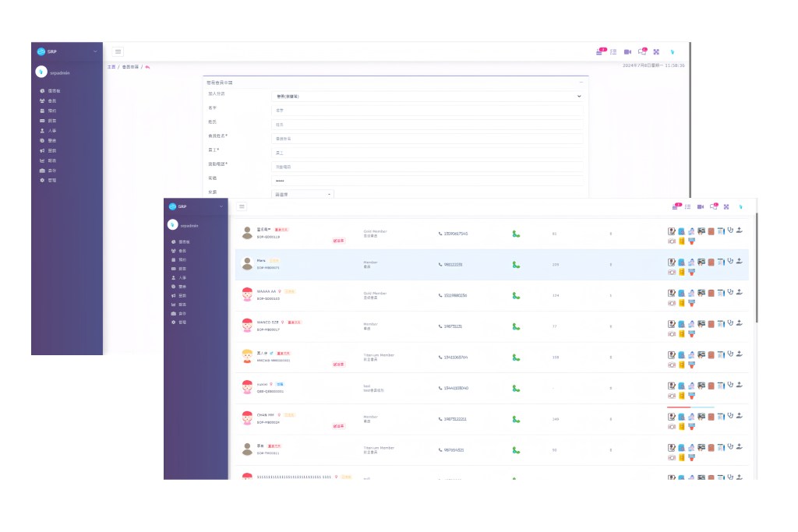Click the chat messages icon in front toolbar
This screenshot has width=798, height=532.
coord(714,206)
